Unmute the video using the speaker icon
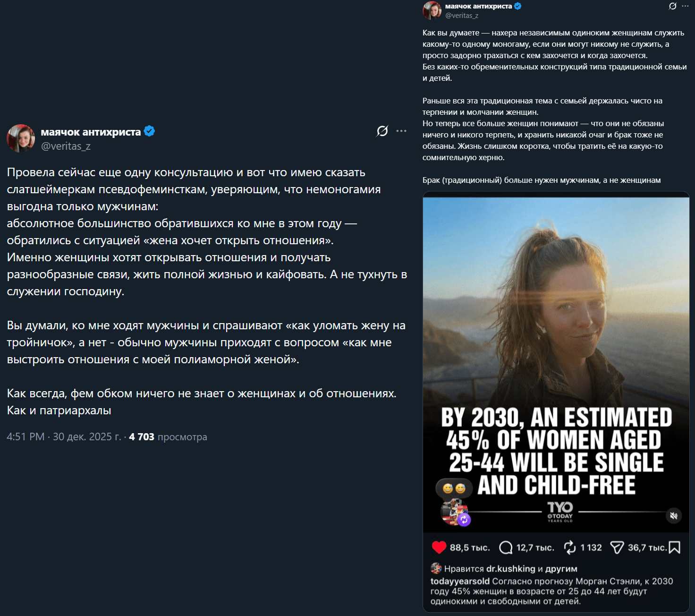The image size is (695, 616). click(x=674, y=515)
